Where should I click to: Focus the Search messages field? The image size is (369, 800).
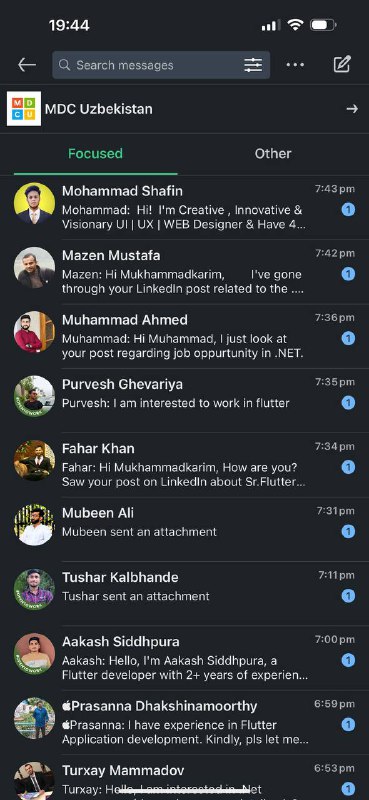[x=161, y=65]
